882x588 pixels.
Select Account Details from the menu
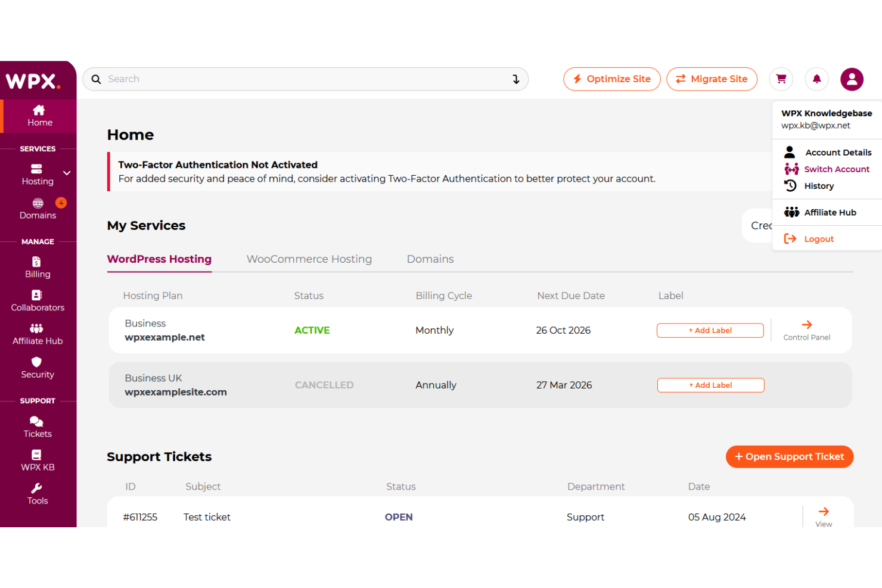pyautogui.click(x=838, y=152)
